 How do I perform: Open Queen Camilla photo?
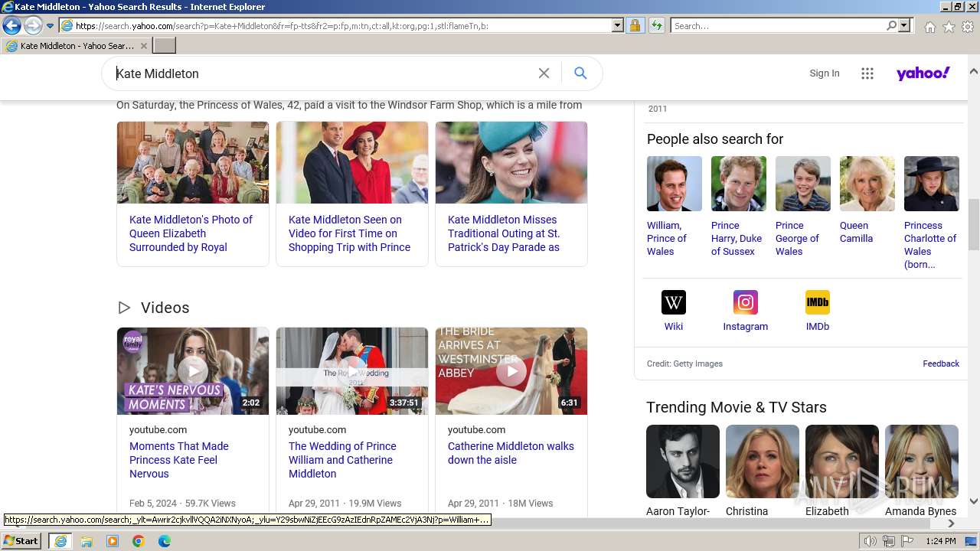[867, 184]
